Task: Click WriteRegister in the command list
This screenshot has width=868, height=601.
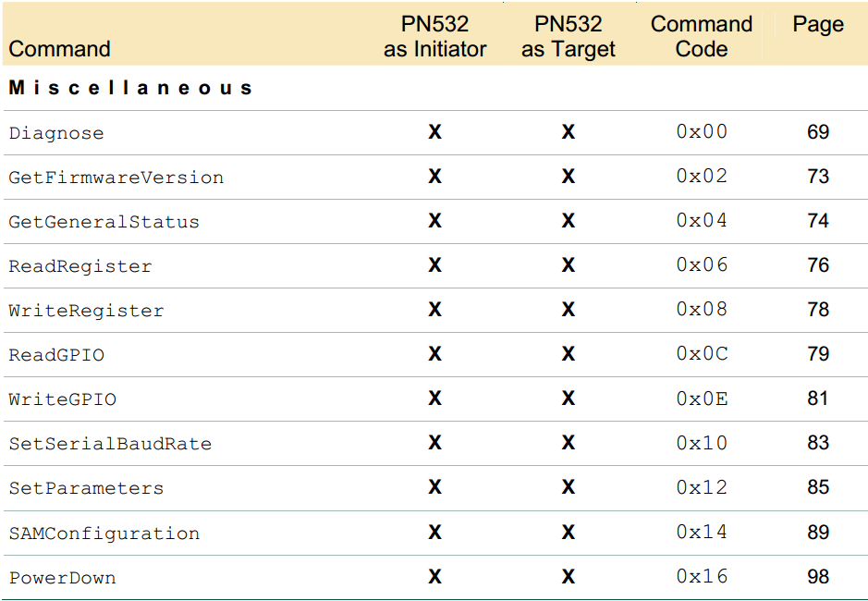Action: pos(86,311)
